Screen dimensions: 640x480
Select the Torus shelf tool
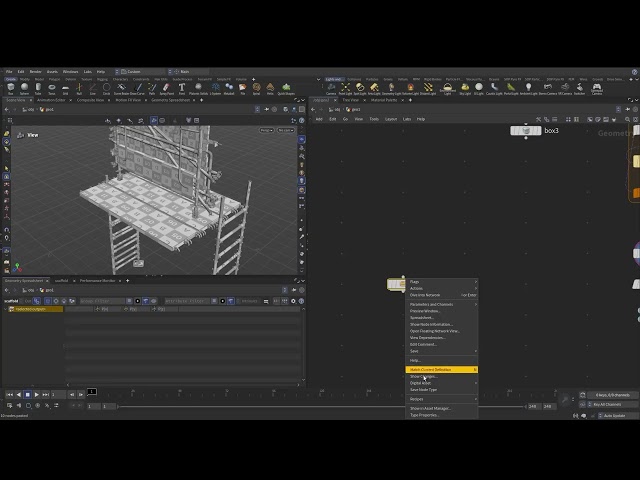point(52,89)
